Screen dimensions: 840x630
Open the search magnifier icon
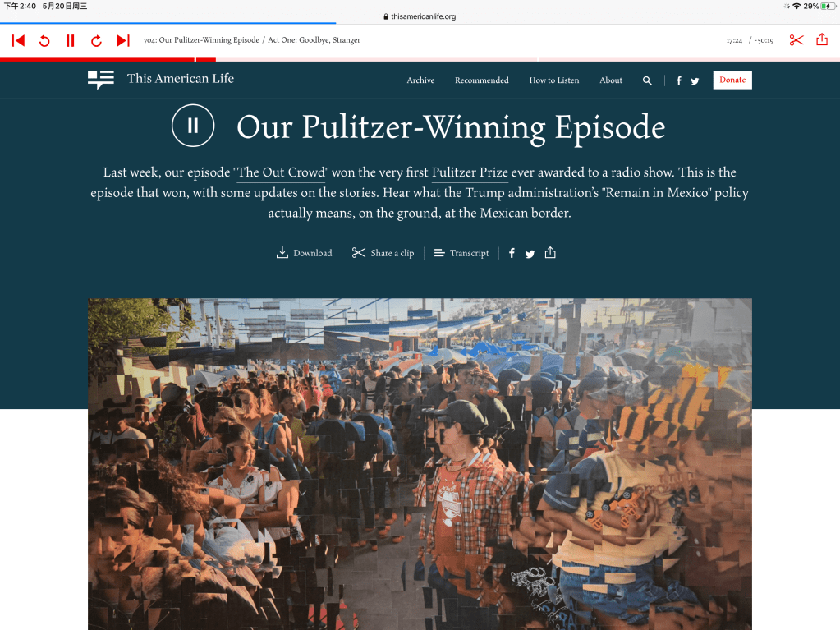pyautogui.click(x=647, y=80)
